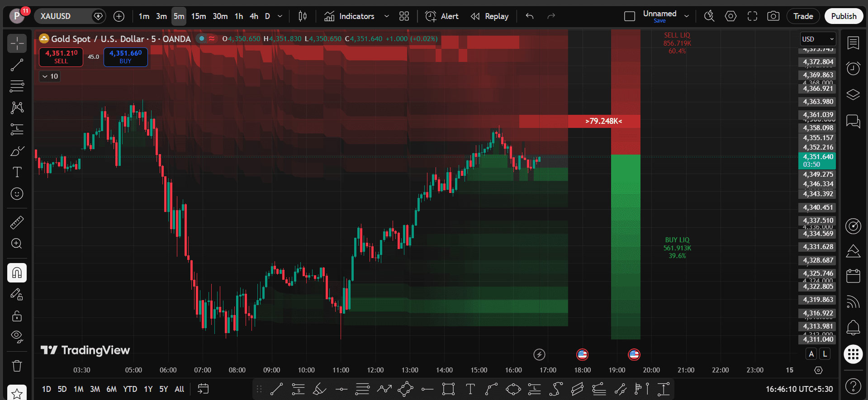
Task: Open the emoji icons tool
Action: click(17, 194)
